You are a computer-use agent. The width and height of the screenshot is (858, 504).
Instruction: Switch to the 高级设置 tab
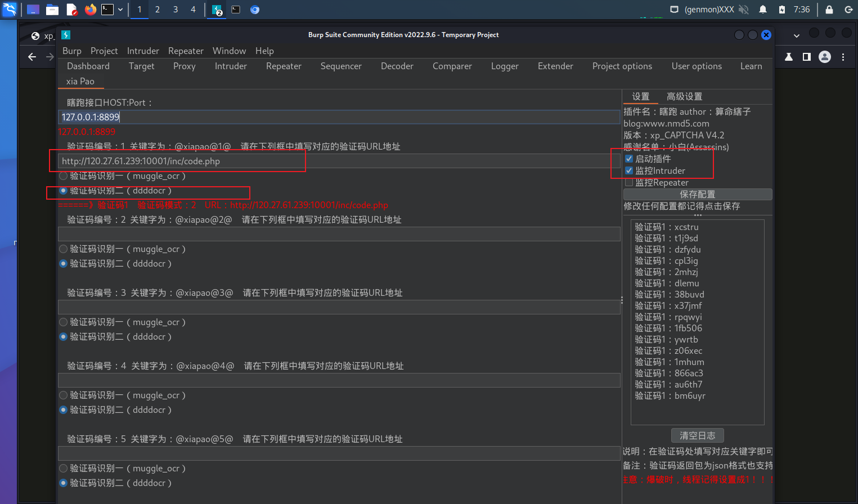[x=684, y=96]
